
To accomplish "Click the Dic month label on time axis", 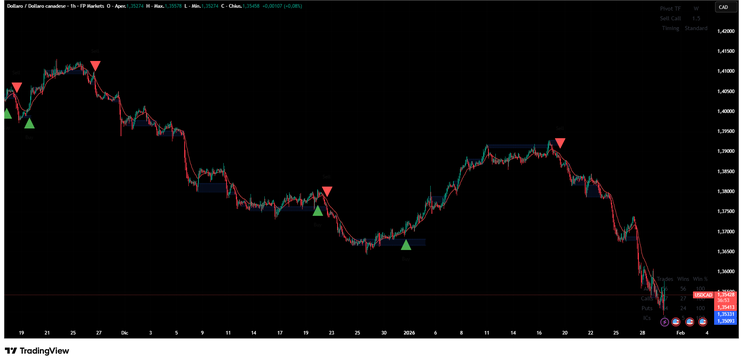I will point(124,333).
